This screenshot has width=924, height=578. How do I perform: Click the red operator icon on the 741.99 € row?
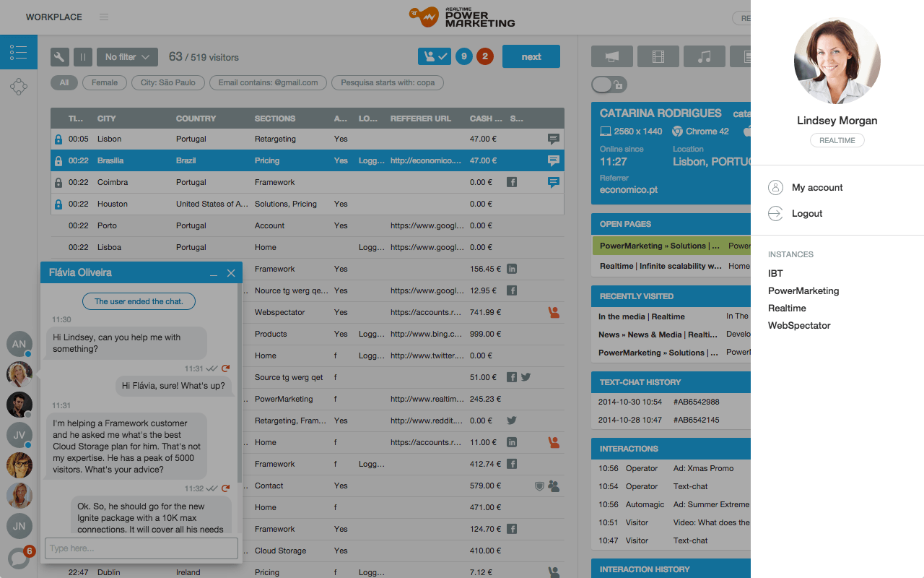(x=554, y=312)
